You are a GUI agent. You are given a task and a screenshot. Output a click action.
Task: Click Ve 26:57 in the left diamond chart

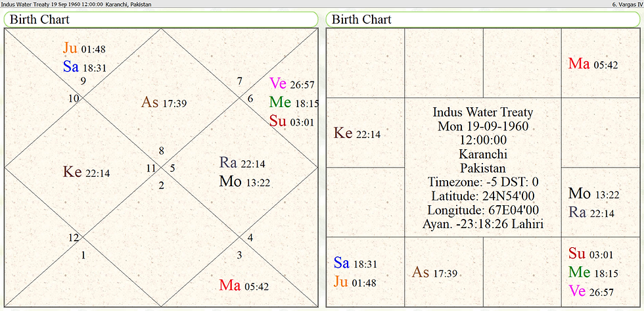292,84
